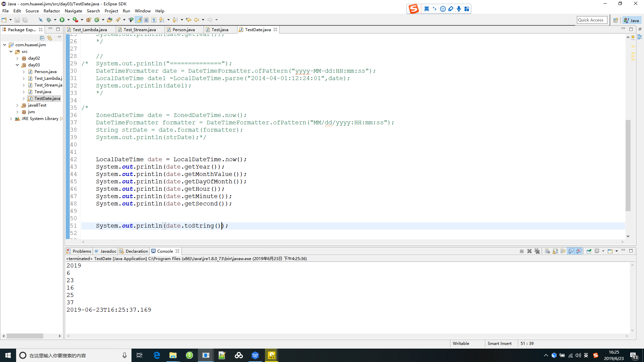This screenshot has width=644, height=362.
Task: Toggle Scroll Lock in Console toolbar
Action: pyautogui.click(x=555, y=251)
